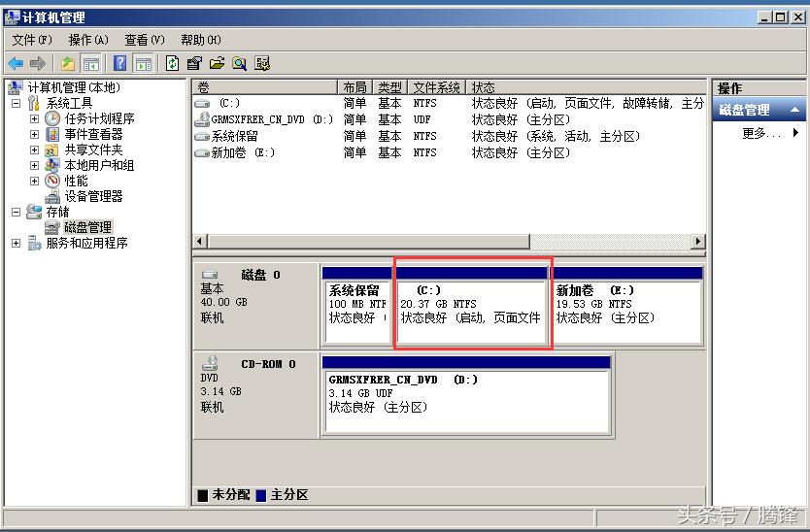Click the 计算机管理 title bar app icon

[12, 17]
